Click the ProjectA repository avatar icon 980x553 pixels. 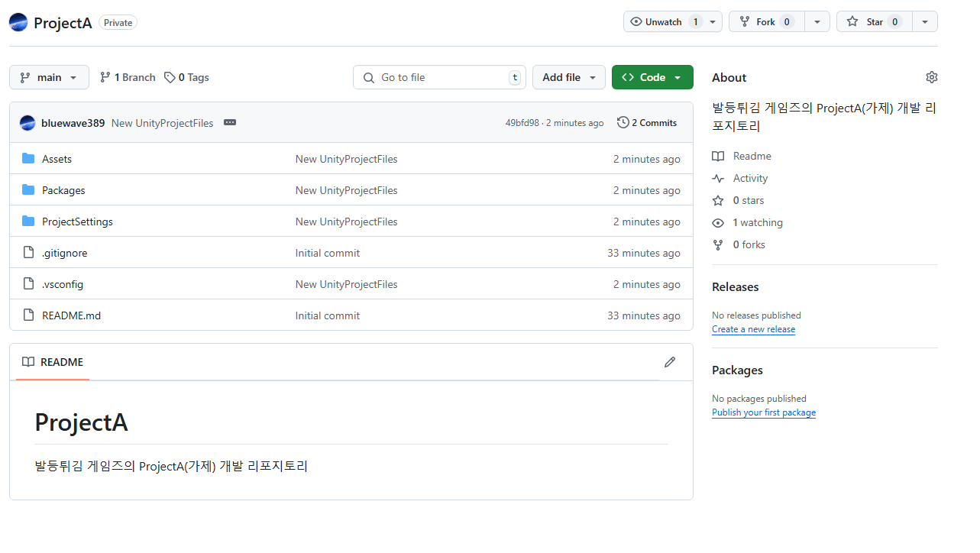coord(18,22)
